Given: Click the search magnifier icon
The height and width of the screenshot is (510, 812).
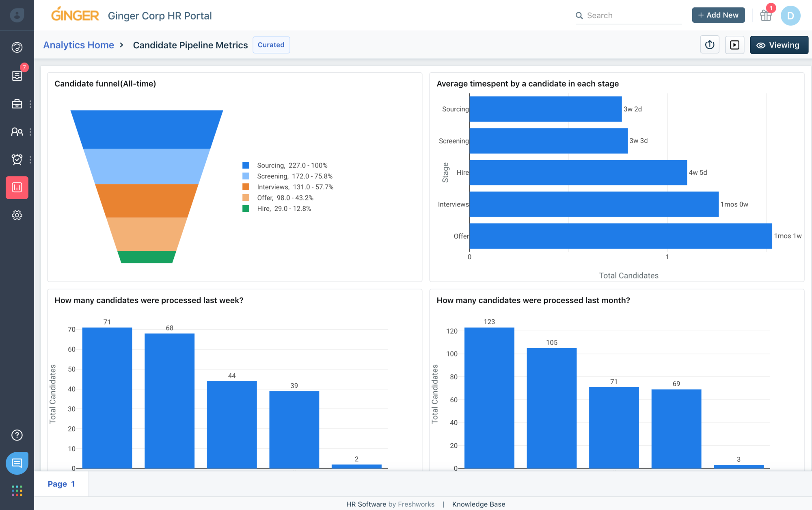Looking at the screenshot, I should (579, 15).
